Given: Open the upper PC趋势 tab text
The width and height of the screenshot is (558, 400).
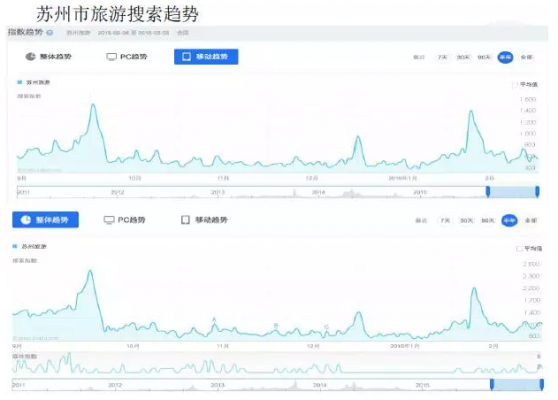Looking at the screenshot, I should [x=133, y=57].
